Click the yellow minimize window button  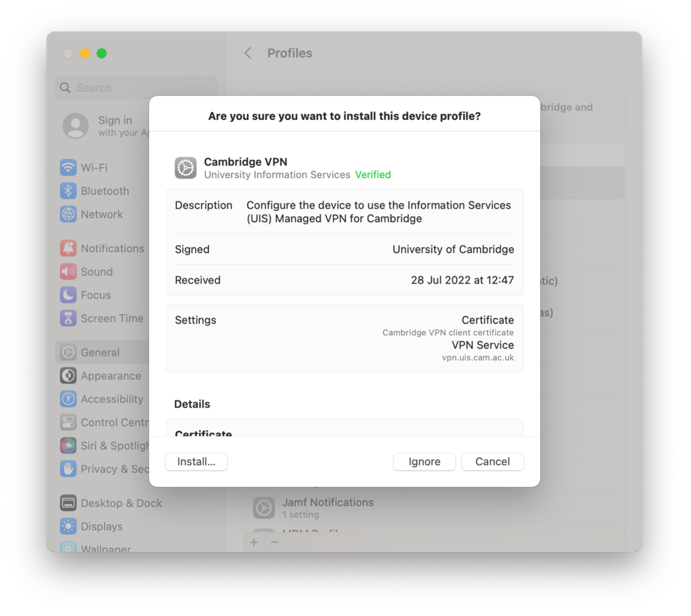(x=85, y=53)
